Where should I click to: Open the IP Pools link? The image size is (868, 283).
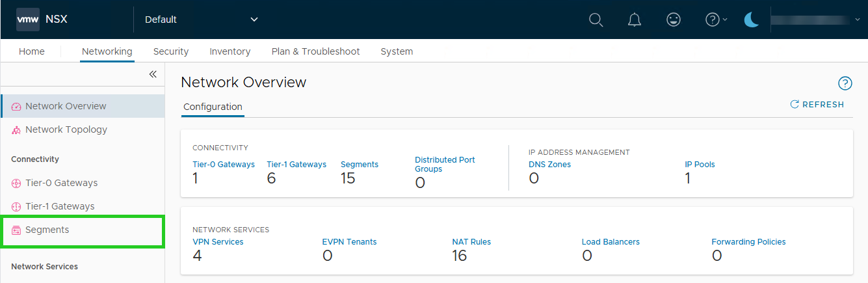(x=700, y=165)
